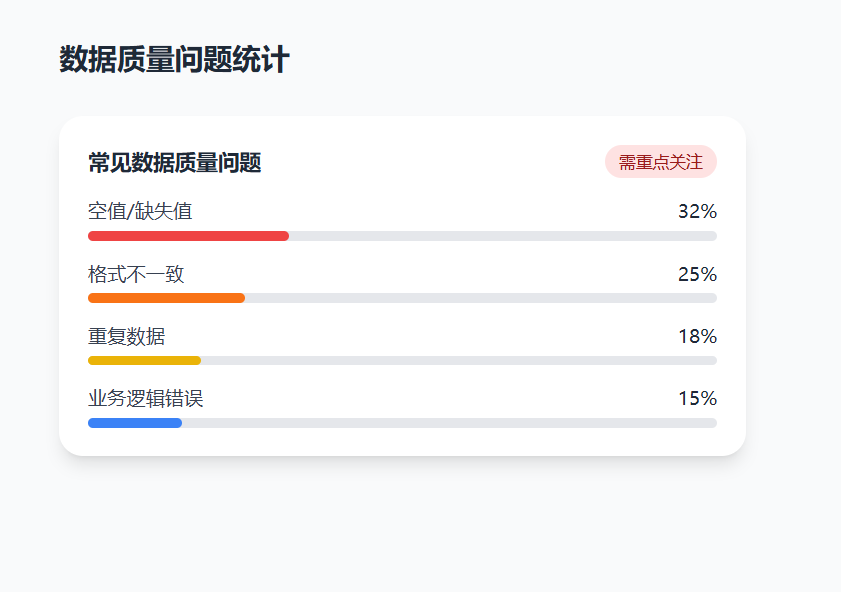The width and height of the screenshot is (841, 592).
Task: Click the 18% value
Action: tap(697, 336)
